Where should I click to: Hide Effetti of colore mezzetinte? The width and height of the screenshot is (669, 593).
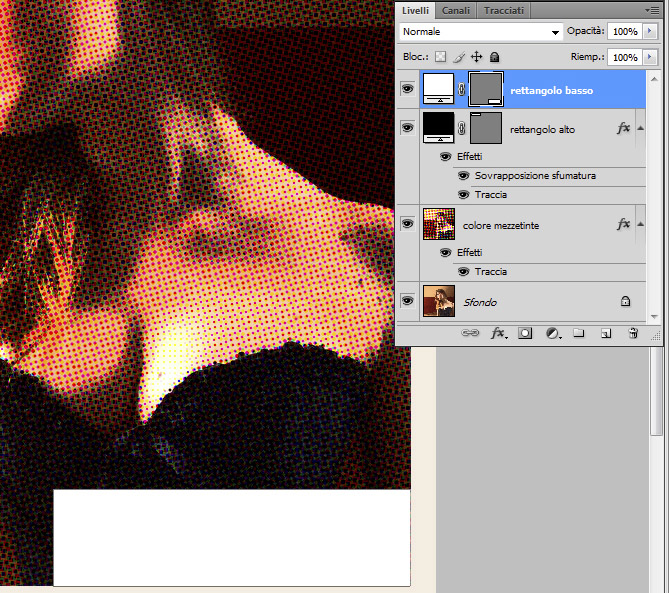(445, 253)
